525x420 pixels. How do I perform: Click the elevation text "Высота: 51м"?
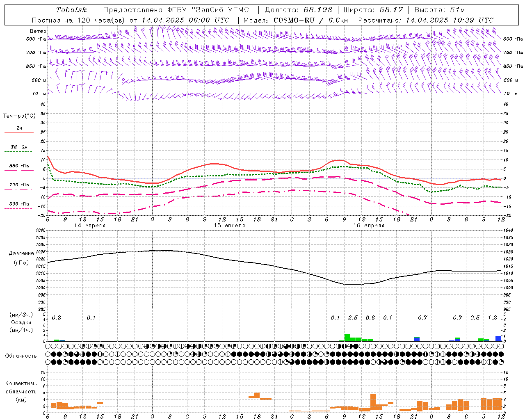click(x=440, y=10)
